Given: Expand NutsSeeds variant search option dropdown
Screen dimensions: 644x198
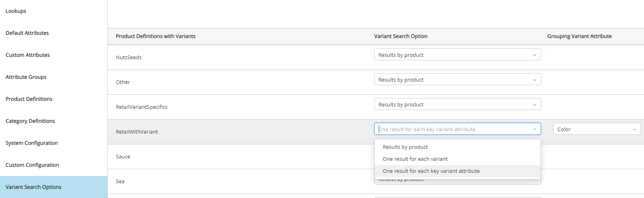Looking at the screenshot, I should point(457,55).
